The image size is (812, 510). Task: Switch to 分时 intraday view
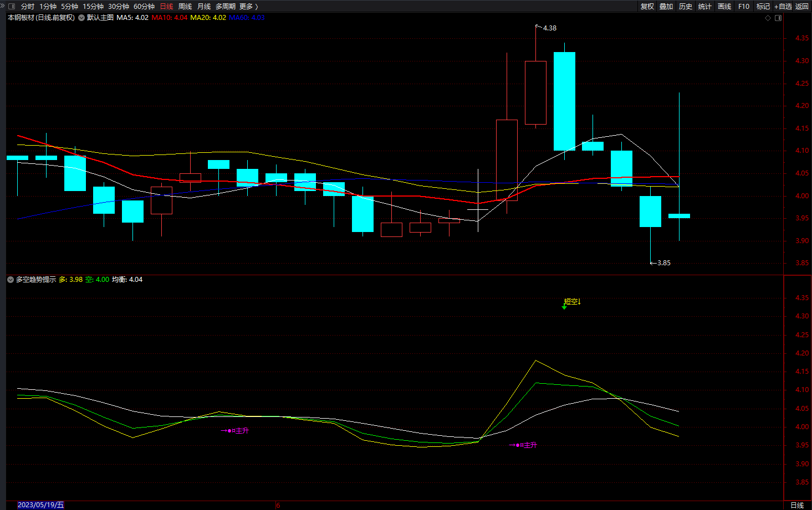[x=28, y=7]
